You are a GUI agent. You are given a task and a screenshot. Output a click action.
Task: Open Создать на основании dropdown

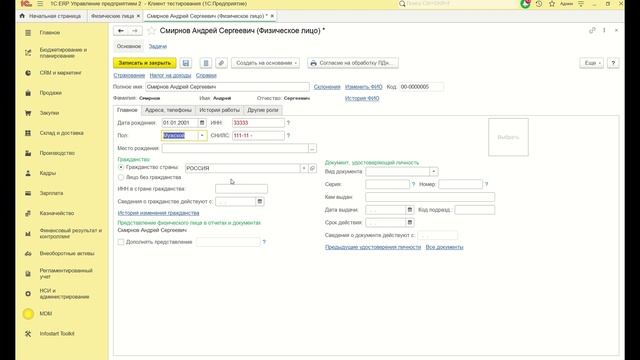point(266,63)
